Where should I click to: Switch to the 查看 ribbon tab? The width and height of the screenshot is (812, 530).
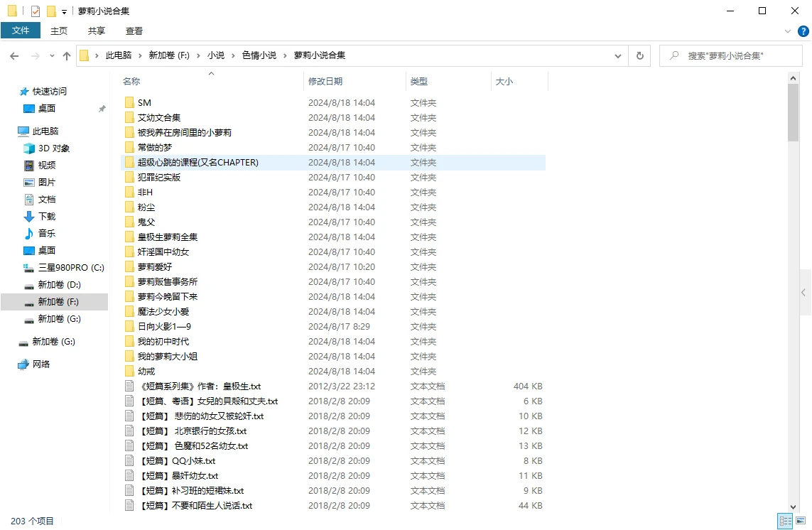pyautogui.click(x=134, y=31)
